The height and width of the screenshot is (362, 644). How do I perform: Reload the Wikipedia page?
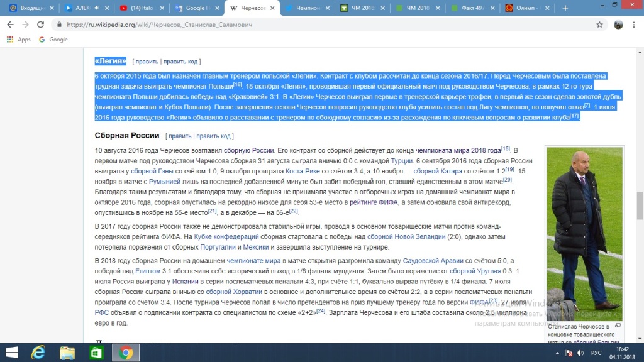(x=40, y=25)
